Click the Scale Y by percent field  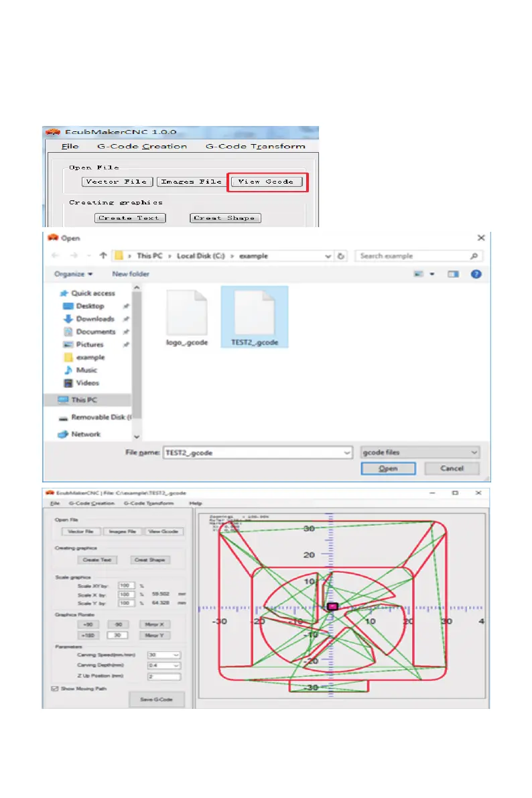126,603
